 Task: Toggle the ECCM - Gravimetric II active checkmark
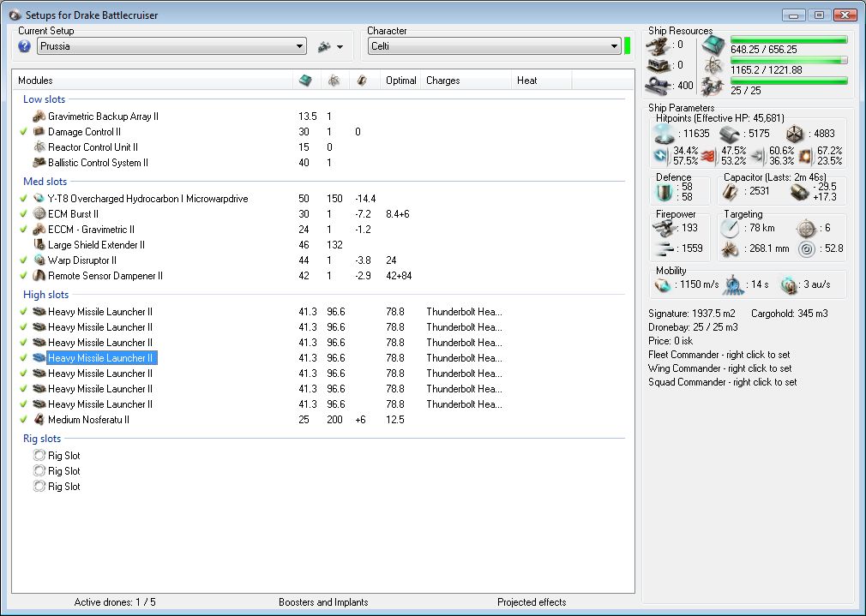tap(23, 230)
